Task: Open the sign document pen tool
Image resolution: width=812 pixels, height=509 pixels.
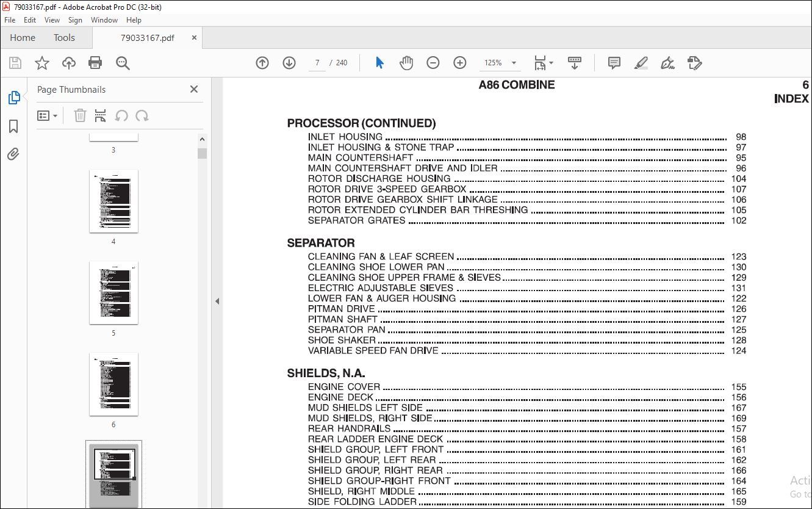Action: coord(668,63)
